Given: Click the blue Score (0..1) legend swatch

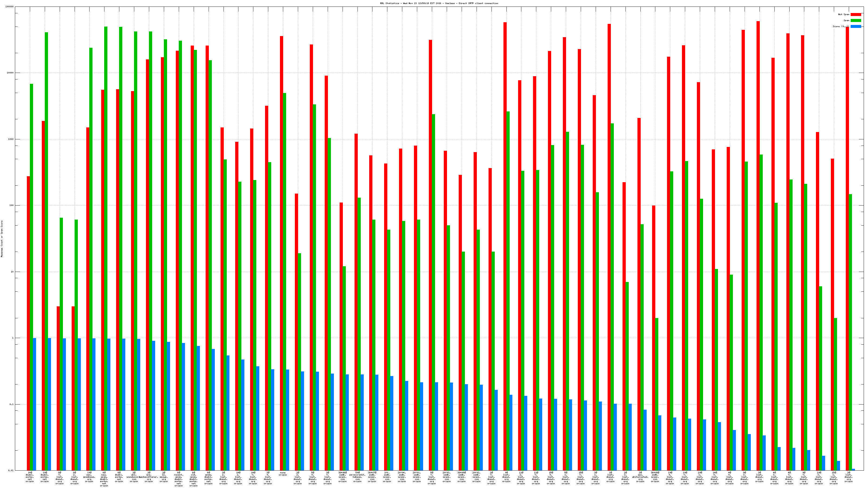Looking at the screenshot, I should (856, 27).
